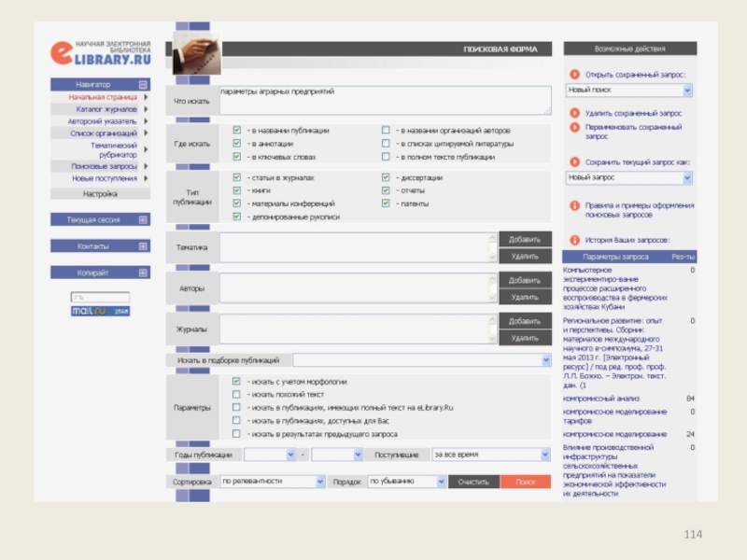
Task: Check 'искать похожий текст' option
Action: coord(237,395)
